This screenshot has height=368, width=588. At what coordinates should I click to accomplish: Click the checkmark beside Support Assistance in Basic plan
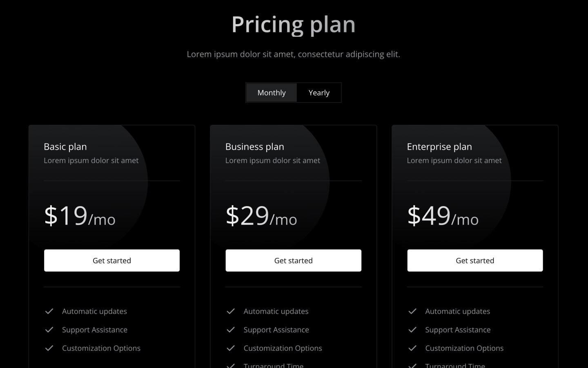click(49, 330)
